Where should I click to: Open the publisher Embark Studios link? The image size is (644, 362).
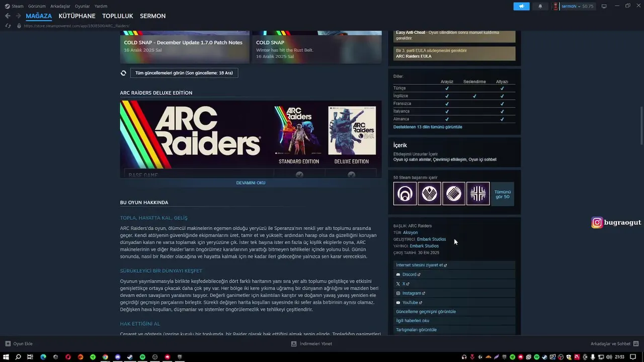[424, 246]
